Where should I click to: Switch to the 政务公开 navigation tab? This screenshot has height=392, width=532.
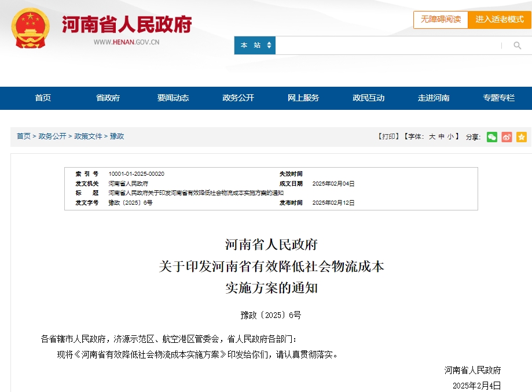[237, 98]
